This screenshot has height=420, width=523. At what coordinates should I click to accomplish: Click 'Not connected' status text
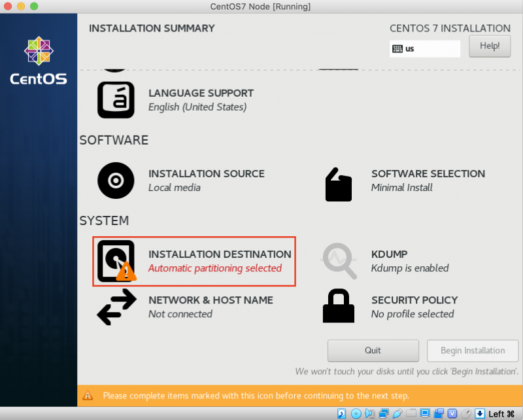coord(180,314)
